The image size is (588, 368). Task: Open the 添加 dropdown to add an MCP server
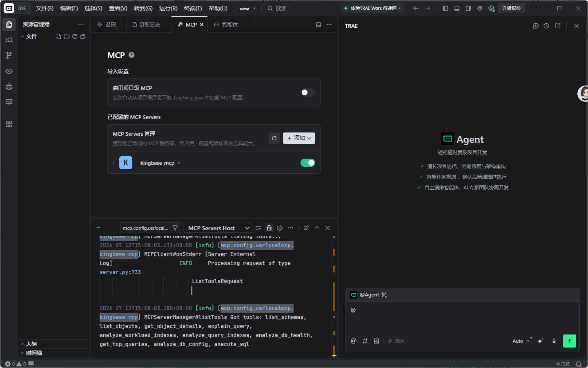pos(299,138)
